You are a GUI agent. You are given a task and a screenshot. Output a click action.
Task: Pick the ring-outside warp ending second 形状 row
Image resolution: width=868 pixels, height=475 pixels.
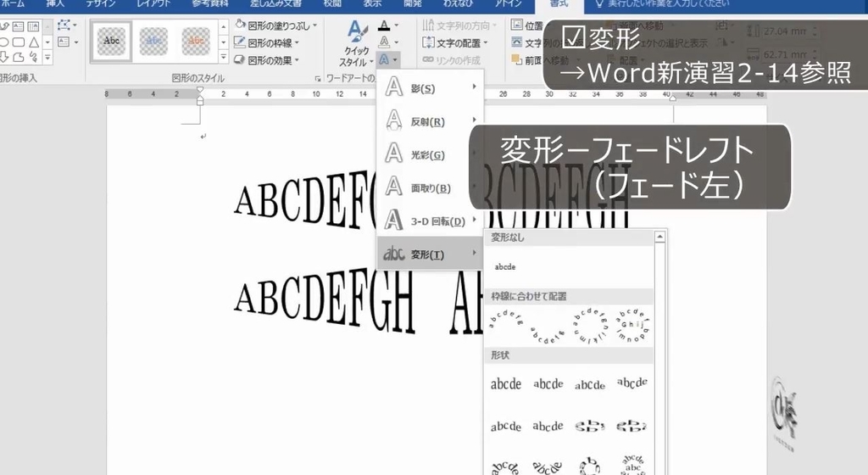tap(632, 427)
